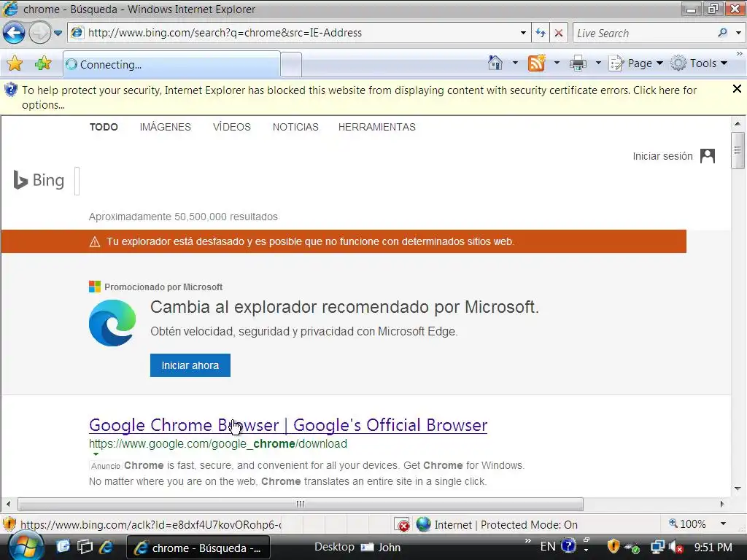This screenshot has width=747, height=560.
Task: Click the Home page icon
Action: [x=495, y=63]
